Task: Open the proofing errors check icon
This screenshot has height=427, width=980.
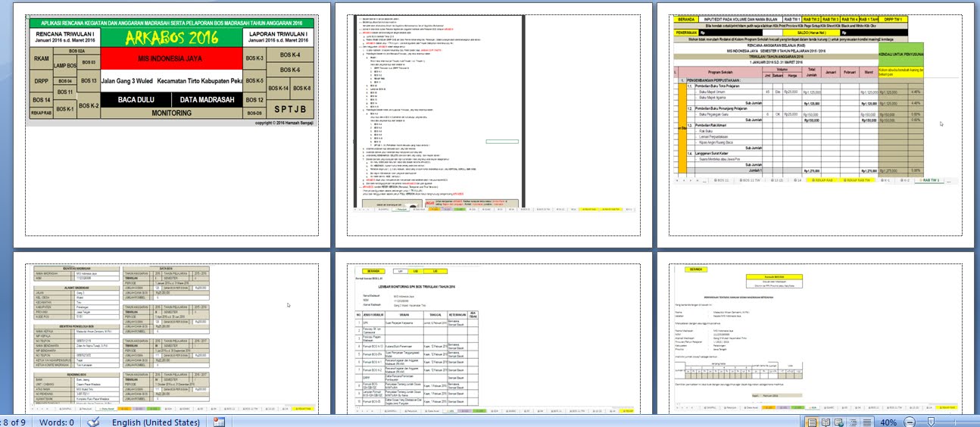Action: [x=93, y=422]
